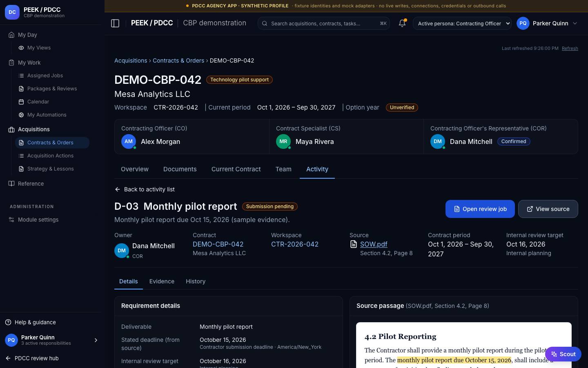Open Reference section
This screenshot has width=588, height=368.
click(31, 184)
